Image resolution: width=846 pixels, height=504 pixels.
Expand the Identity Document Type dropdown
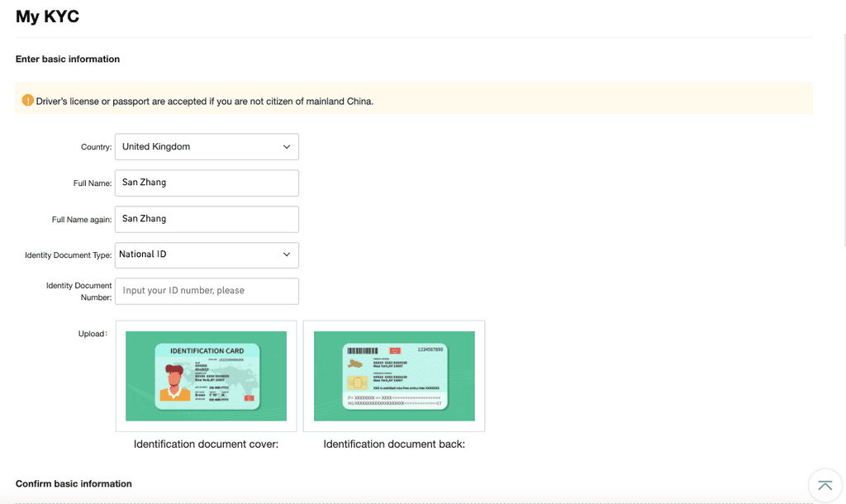[207, 254]
